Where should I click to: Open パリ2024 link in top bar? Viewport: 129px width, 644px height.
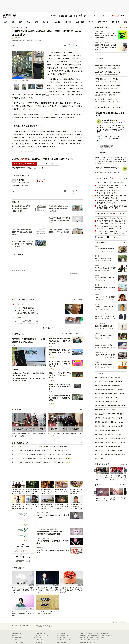[54, 16]
